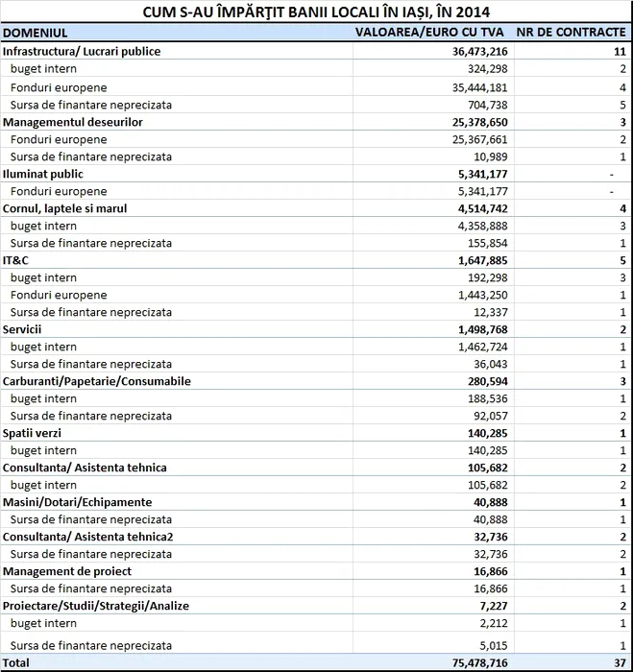This screenshot has width=633, height=672.
Task: Select the VALOAREA/EURO CU TVA column header
Action: (x=431, y=33)
